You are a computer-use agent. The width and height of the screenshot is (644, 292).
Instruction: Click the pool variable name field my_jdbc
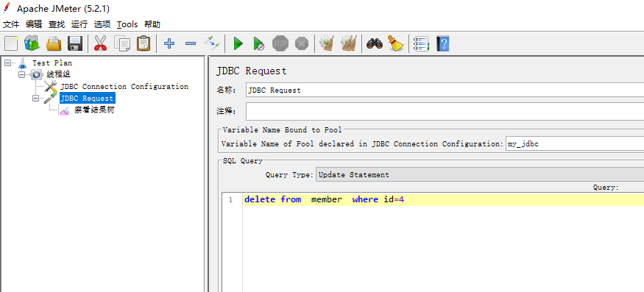click(x=575, y=144)
